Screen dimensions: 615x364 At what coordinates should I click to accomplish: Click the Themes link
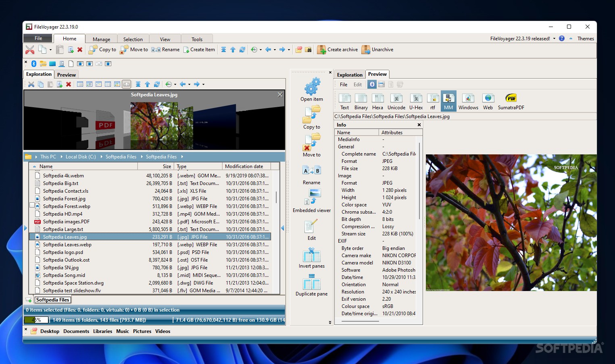pos(586,39)
